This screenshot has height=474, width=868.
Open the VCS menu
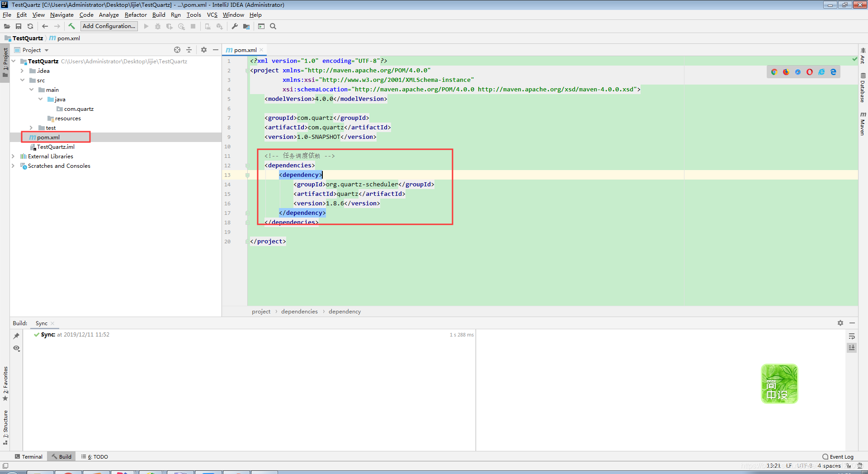pyautogui.click(x=212, y=14)
